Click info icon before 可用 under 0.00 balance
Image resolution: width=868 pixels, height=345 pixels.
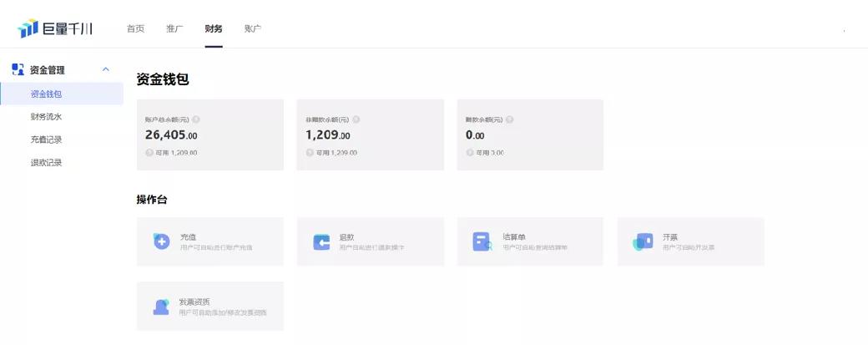[x=470, y=153]
